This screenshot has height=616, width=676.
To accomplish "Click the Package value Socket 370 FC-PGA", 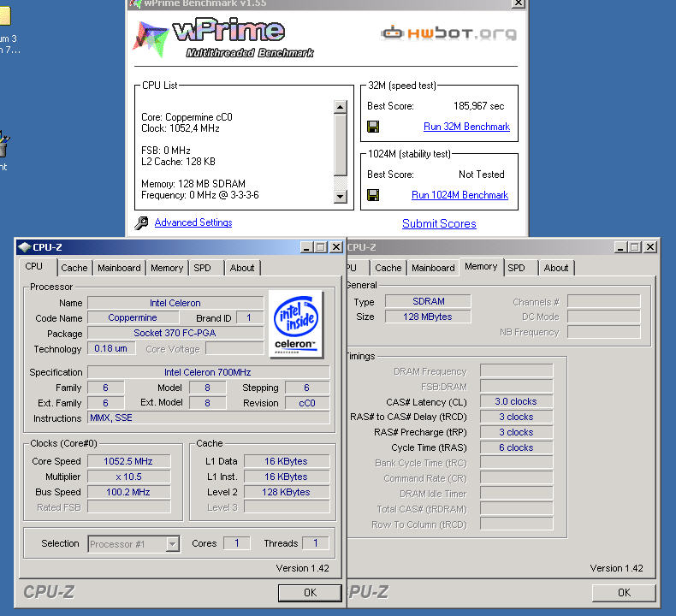I will (175, 333).
